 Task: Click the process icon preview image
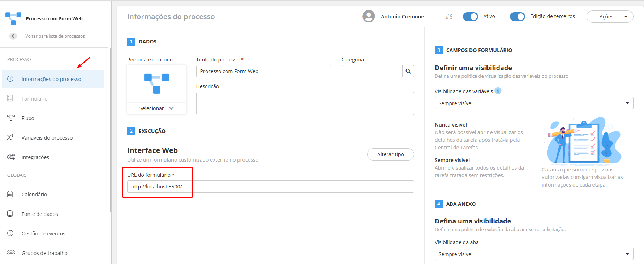coord(156,84)
